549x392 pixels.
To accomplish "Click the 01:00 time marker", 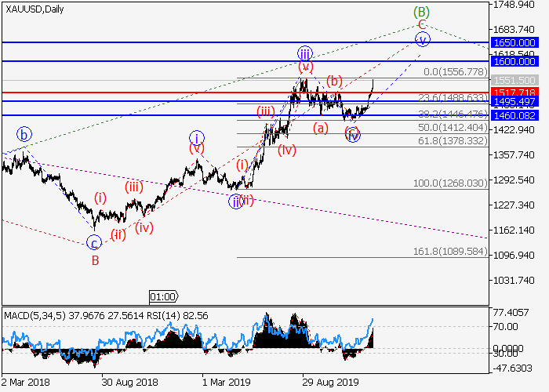I will [x=164, y=296].
